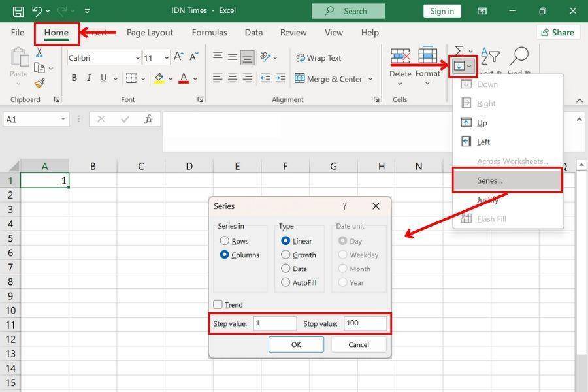Image resolution: width=588 pixels, height=392 pixels.
Task: Click the AutoSum sigma icon
Action: coord(459,51)
